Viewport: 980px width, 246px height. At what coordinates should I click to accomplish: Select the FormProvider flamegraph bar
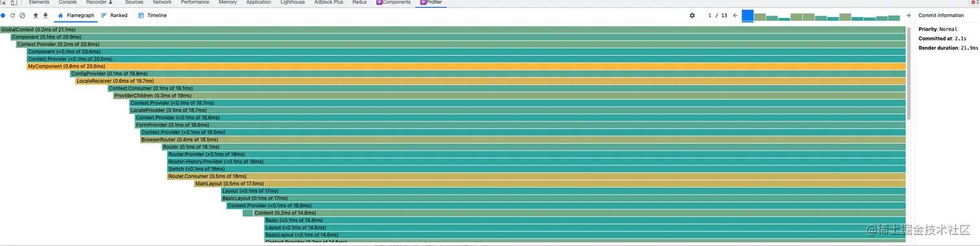coord(520,125)
